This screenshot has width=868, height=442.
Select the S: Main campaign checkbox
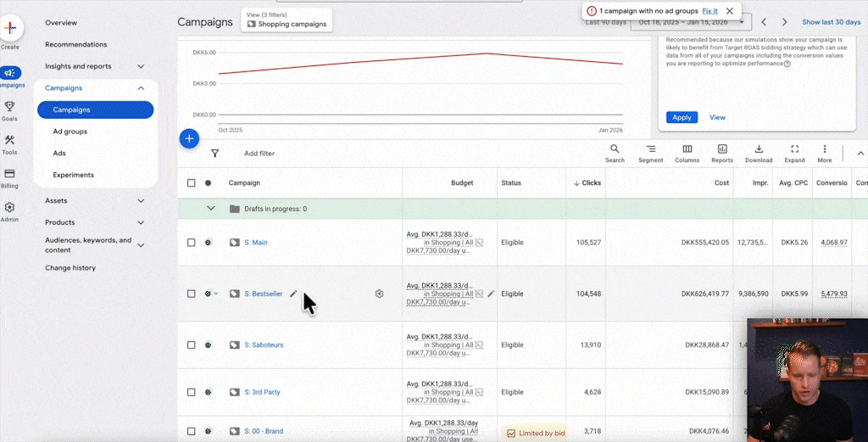tap(191, 243)
